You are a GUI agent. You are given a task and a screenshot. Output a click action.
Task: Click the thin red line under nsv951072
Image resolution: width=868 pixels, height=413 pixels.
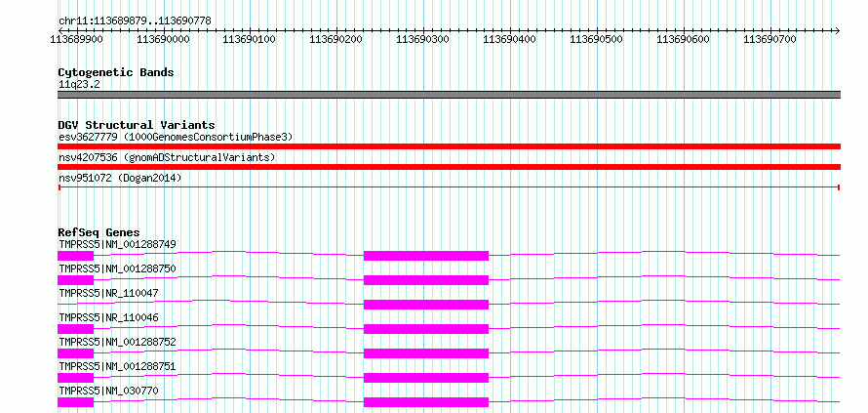449,187
